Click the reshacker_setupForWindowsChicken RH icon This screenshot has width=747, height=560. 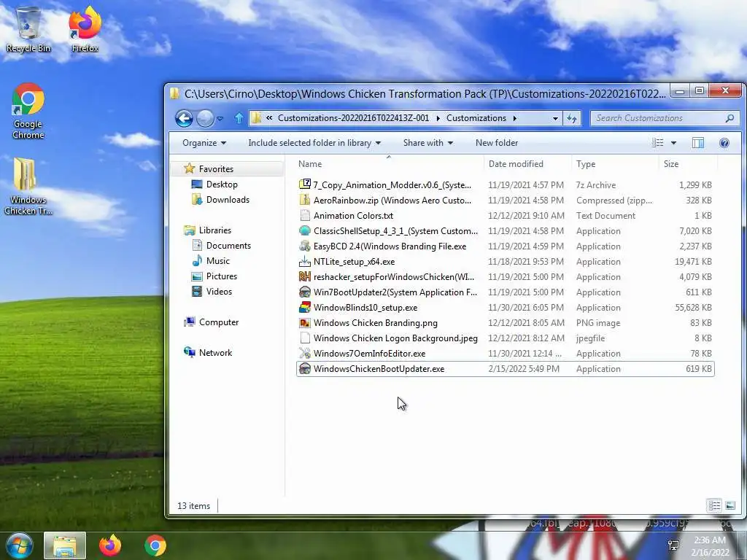[304, 276]
